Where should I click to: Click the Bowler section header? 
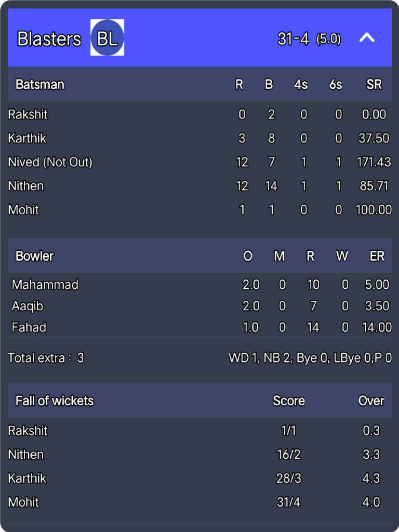(35, 256)
